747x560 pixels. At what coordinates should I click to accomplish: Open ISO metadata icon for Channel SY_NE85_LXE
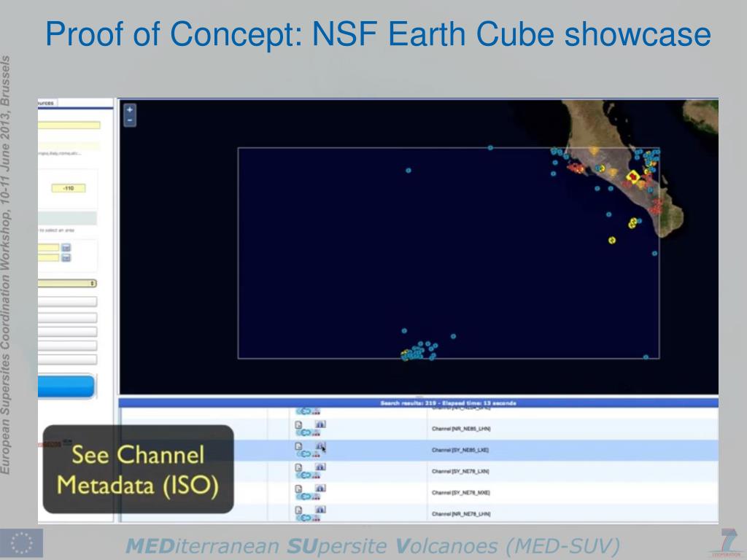[321, 446]
